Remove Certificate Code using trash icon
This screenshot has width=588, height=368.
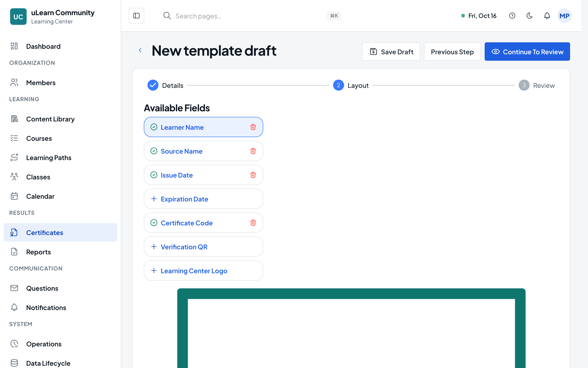pyautogui.click(x=253, y=223)
